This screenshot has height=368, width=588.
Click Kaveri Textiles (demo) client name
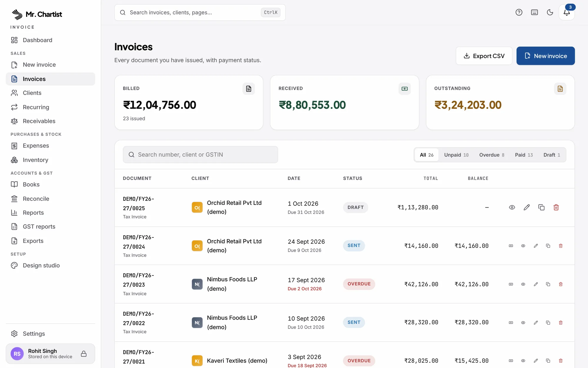tap(237, 361)
